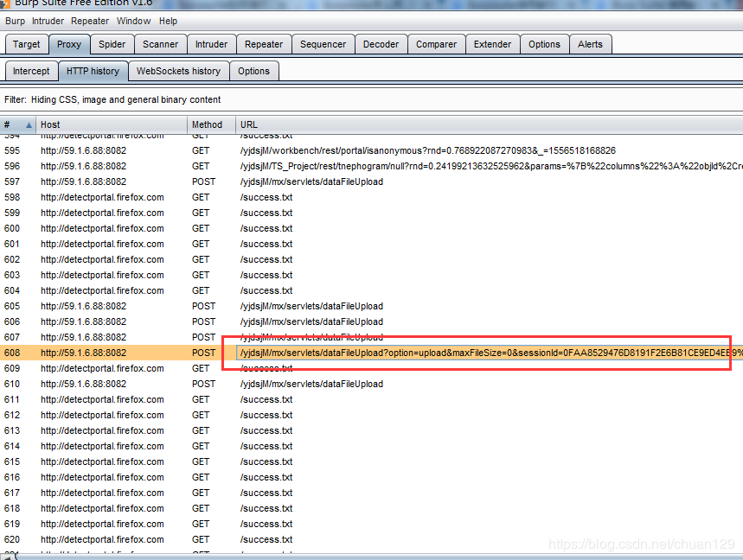Image resolution: width=743 pixels, height=560 pixels.
Task: Switch to the Target tab
Action: click(x=27, y=44)
